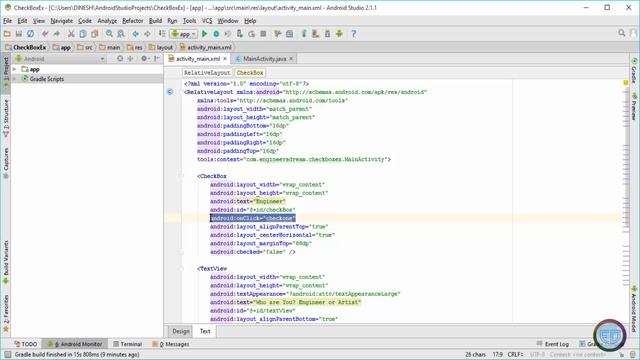Click the Paste icon in toolbar
Screen dimensions: 640x360
95,34
